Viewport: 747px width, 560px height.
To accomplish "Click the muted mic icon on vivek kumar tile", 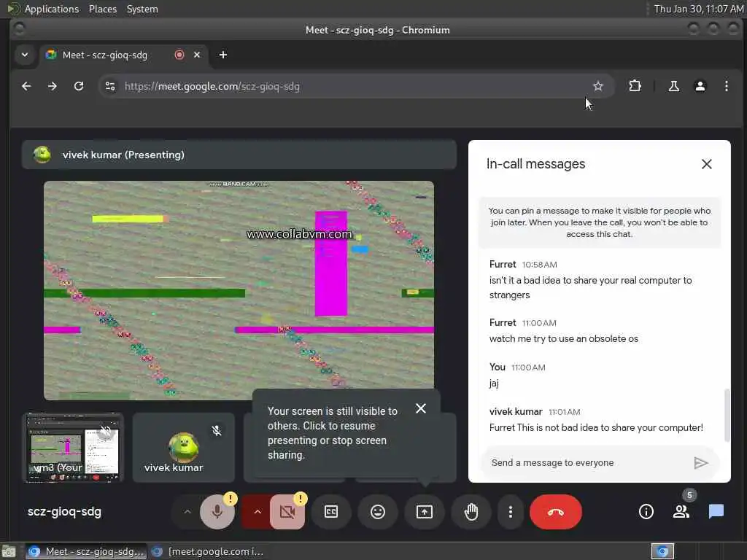I will point(216,431).
